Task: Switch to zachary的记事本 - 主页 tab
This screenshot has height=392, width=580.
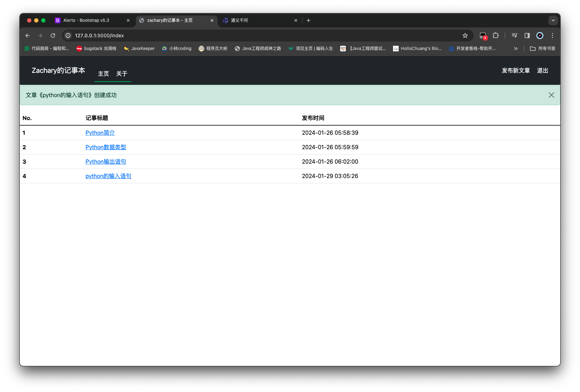Action: coord(176,20)
